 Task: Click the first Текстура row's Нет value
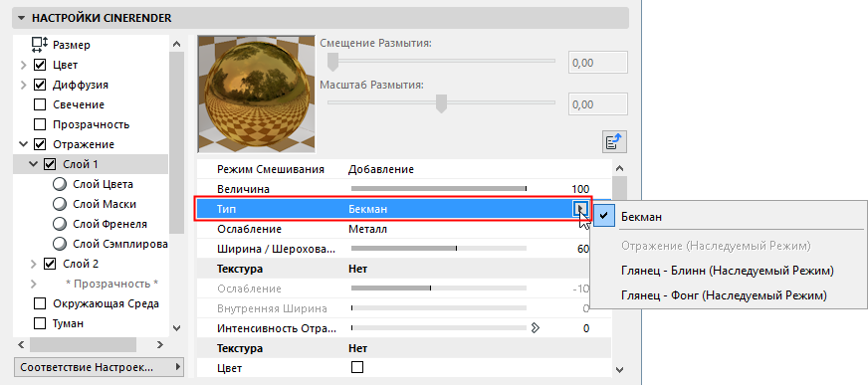coord(357,269)
